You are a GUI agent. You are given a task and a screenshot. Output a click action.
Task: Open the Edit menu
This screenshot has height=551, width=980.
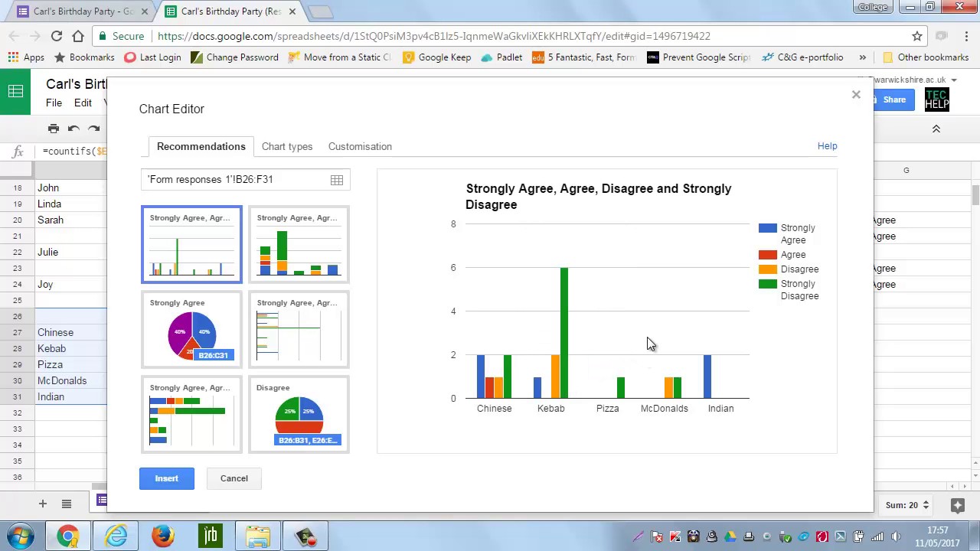pyautogui.click(x=83, y=103)
